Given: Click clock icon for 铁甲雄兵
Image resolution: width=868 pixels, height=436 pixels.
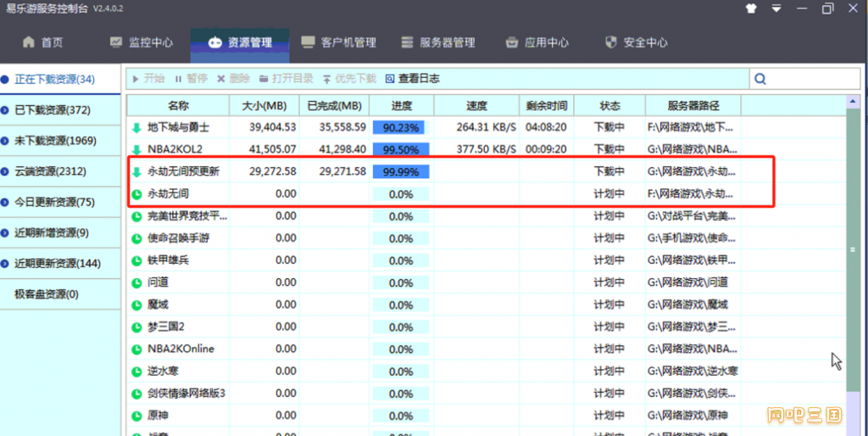Looking at the screenshot, I should [136, 261].
